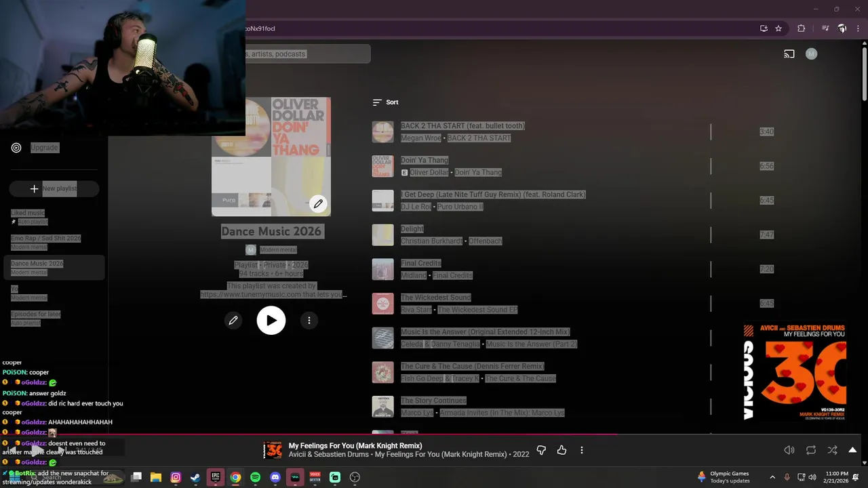
Task: Dislike the current song
Action: pyautogui.click(x=541, y=450)
